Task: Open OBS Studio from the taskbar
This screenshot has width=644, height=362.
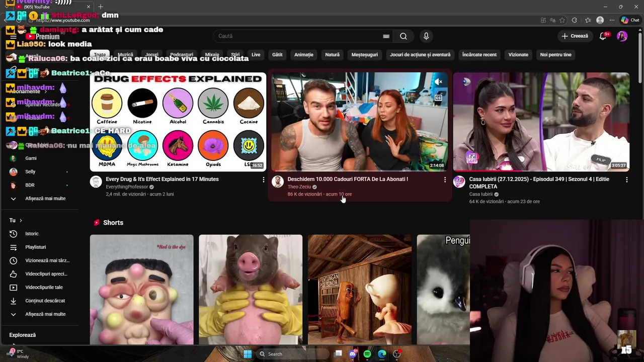Action: 397,354
